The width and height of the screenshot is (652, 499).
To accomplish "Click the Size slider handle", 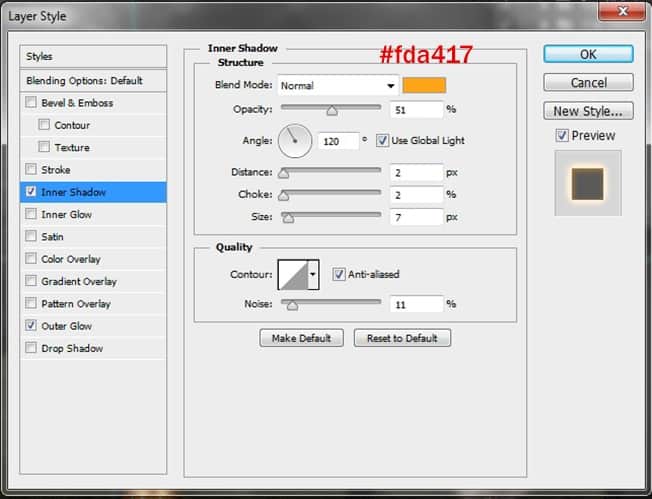I will [x=288, y=218].
